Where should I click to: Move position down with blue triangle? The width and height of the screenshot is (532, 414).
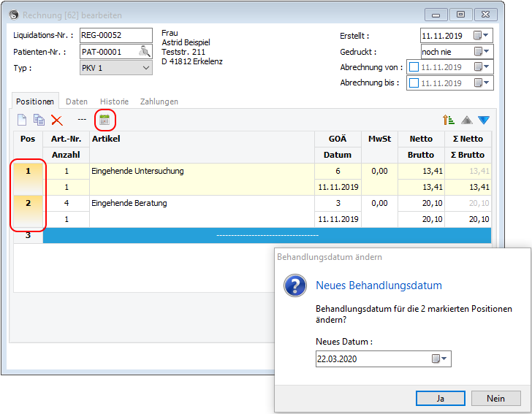click(x=484, y=120)
